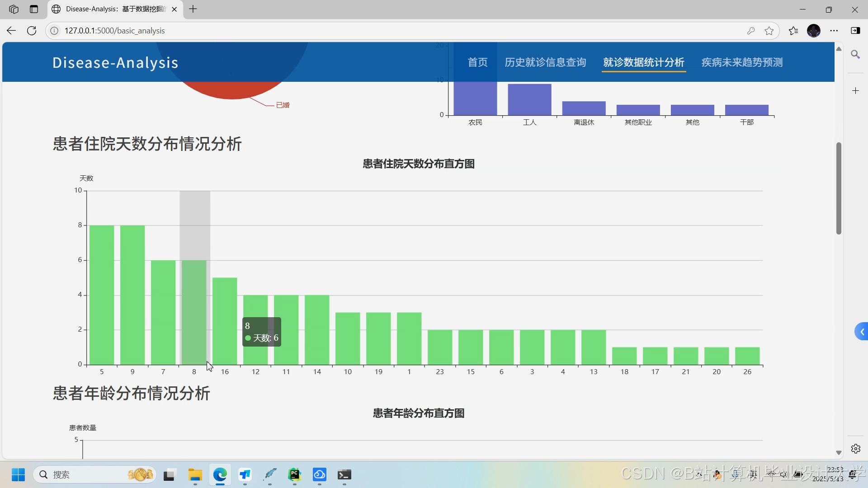Open the browser profile avatar icon
Image resolution: width=868 pixels, height=488 pixels.
click(815, 30)
